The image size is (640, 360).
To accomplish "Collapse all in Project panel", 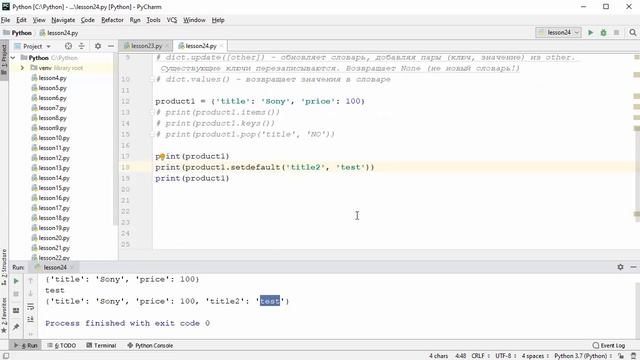I will (x=82, y=46).
